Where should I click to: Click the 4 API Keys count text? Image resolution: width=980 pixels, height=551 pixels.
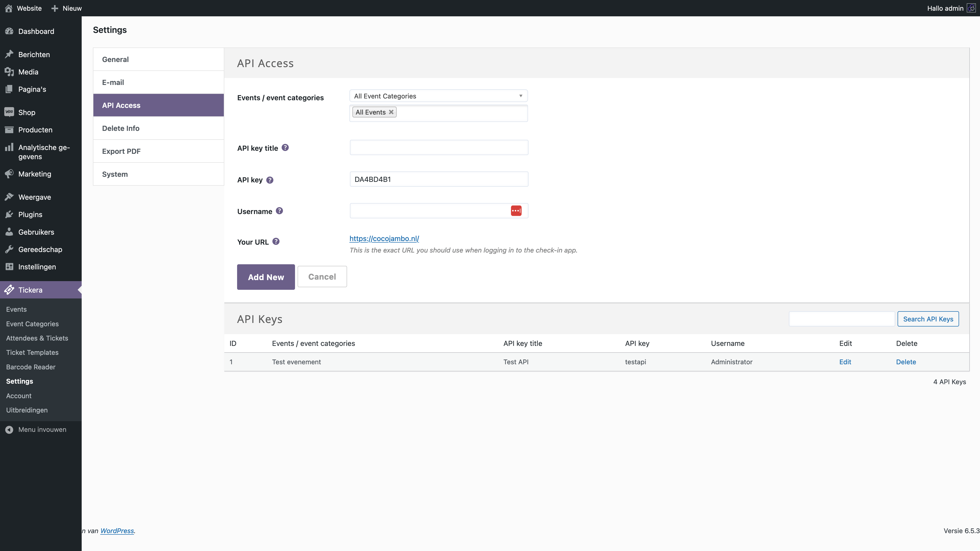coord(950,382)
